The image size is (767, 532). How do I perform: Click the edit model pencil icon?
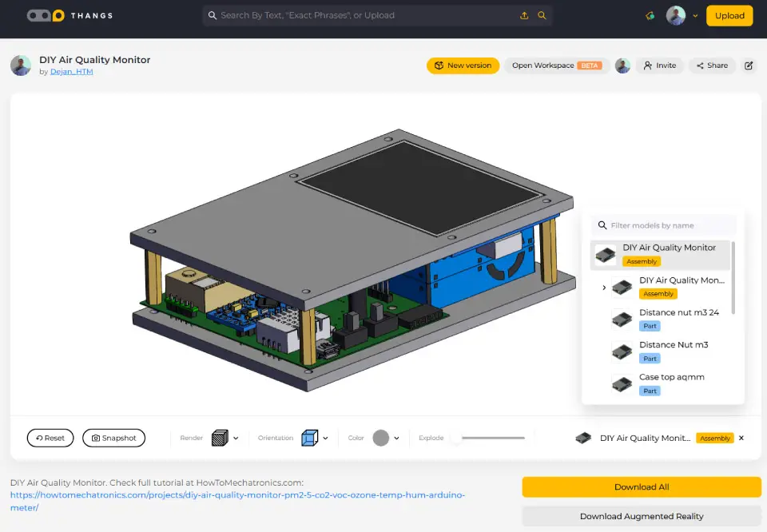pyautogui.click(x=749, y=66)
